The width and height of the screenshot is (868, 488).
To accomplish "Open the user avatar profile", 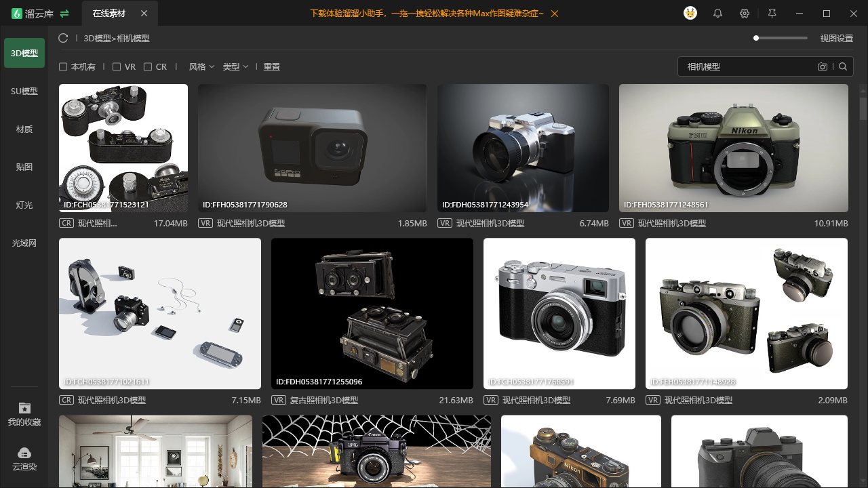I will (690, 14).
